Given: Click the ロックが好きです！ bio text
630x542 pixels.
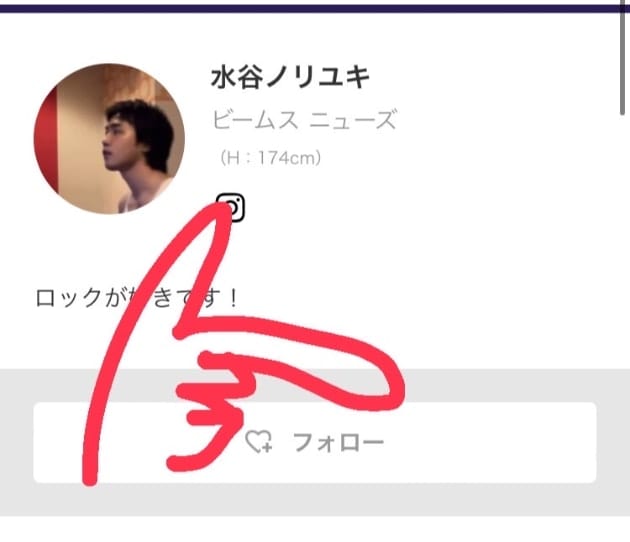Looking at the screenshot, I should coord(137,298).
